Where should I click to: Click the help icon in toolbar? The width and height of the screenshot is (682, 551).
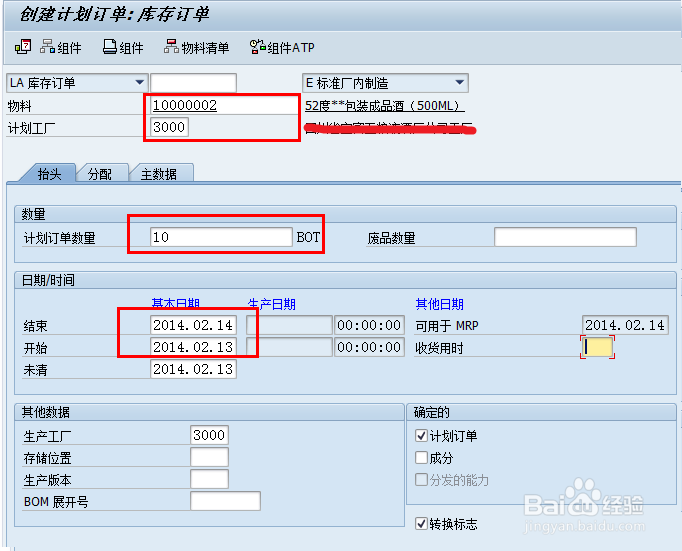(x=23, y=47)
